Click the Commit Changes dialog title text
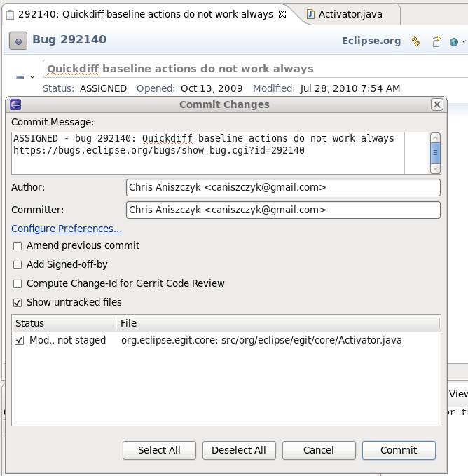Viewport: 468px width, 476px height. pyautogui.click(x=224, y=104)
